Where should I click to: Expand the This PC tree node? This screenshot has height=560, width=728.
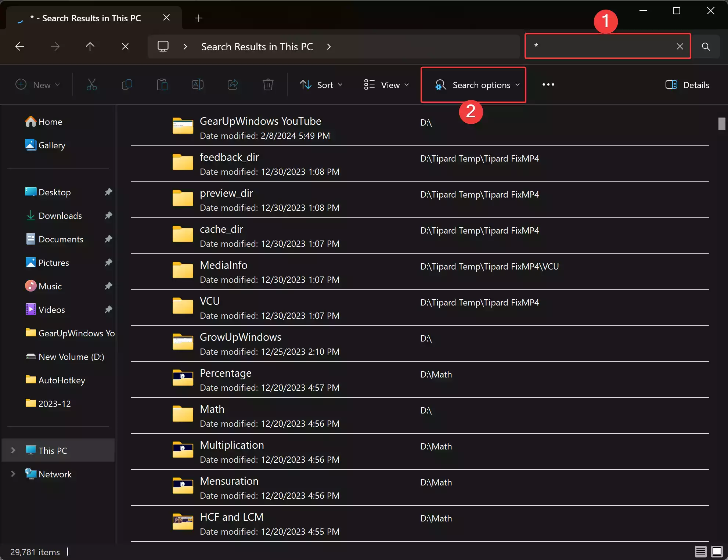coord(13,450)
